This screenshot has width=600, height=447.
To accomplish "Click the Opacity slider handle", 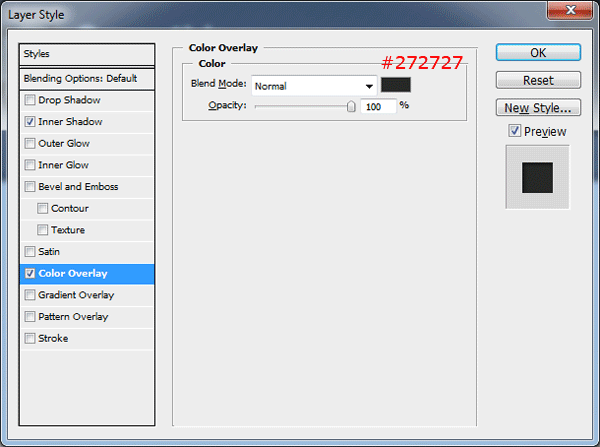I will pyautogui.click(x=351, y=106).
